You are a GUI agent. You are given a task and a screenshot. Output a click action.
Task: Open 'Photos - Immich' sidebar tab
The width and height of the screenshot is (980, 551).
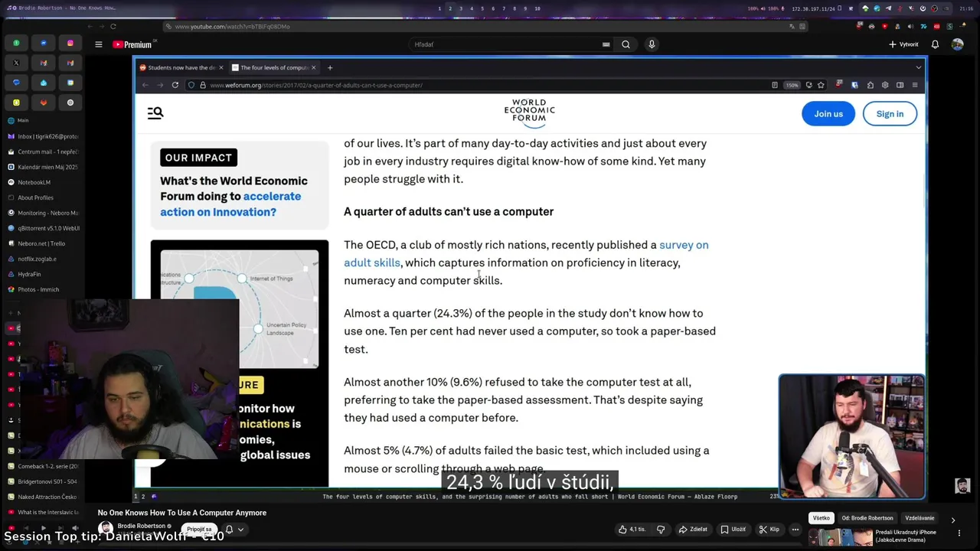44,289
